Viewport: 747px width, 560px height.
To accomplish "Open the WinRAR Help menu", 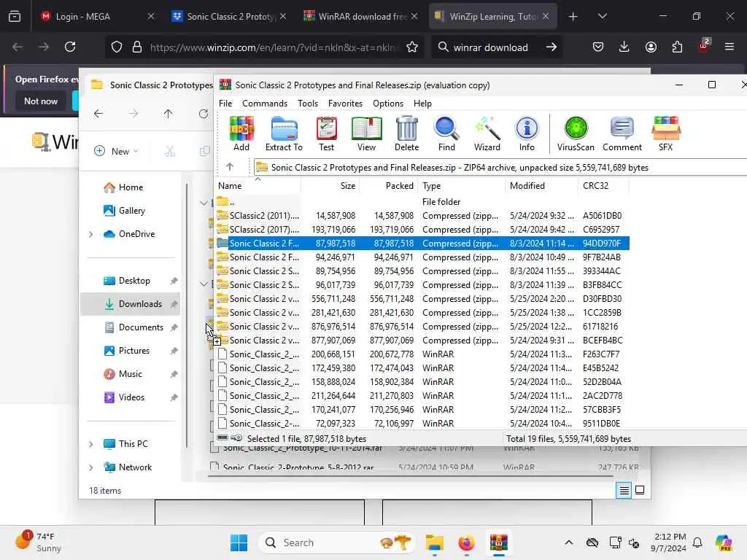I will tap(422, 104).
